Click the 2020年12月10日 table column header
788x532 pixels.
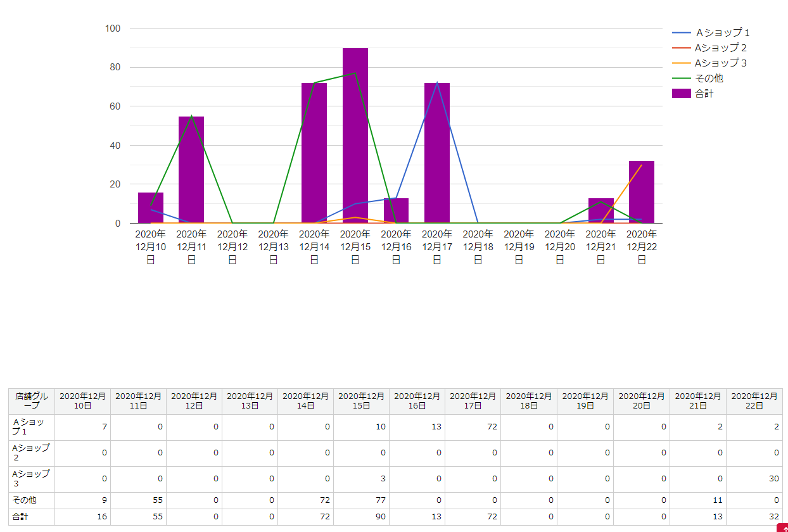pyautogui.click(x=83, y=401)
